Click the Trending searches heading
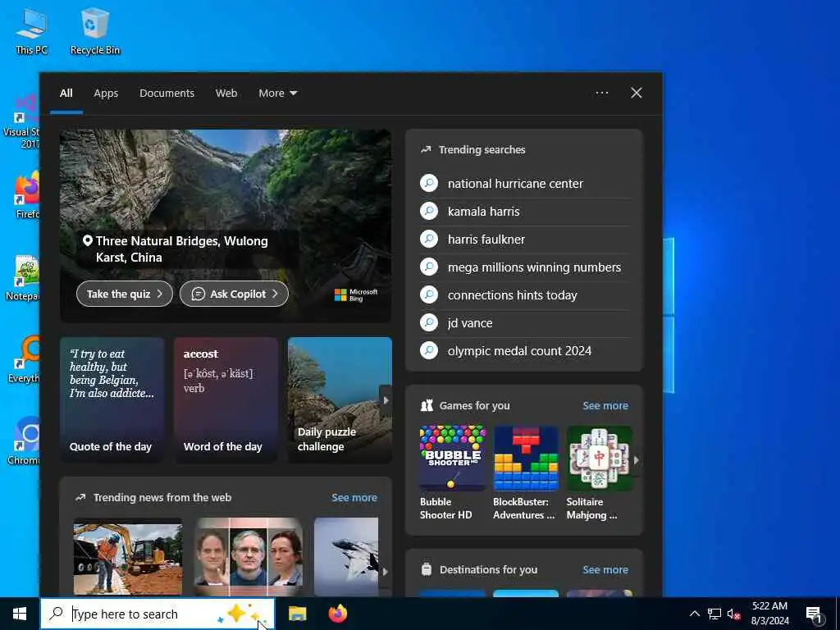The image size is (840, 630). [482, 150]
